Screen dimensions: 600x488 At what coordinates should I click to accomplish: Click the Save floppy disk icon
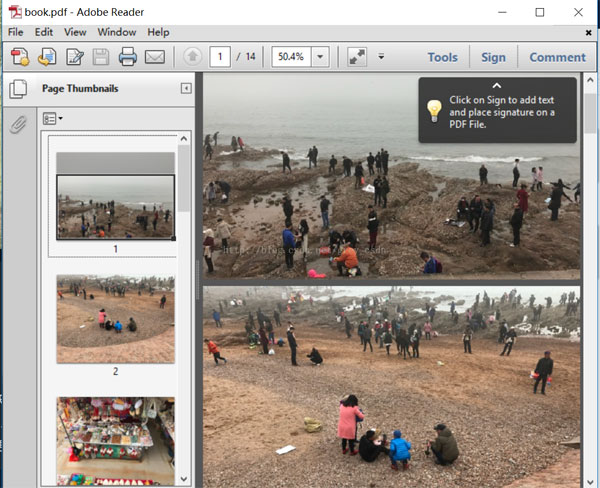[101, 57]
